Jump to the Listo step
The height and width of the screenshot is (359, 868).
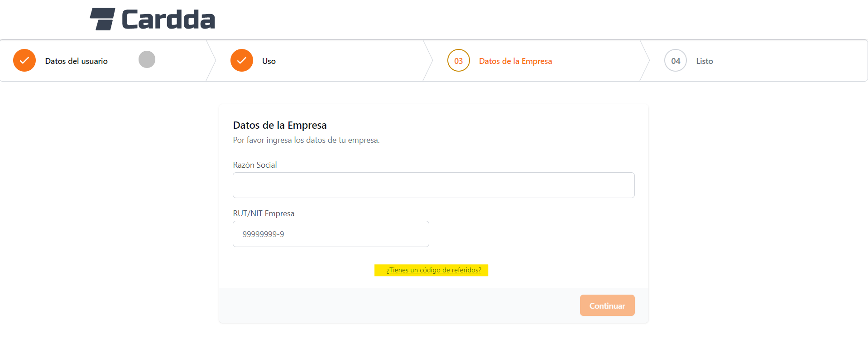click(704, 61)
